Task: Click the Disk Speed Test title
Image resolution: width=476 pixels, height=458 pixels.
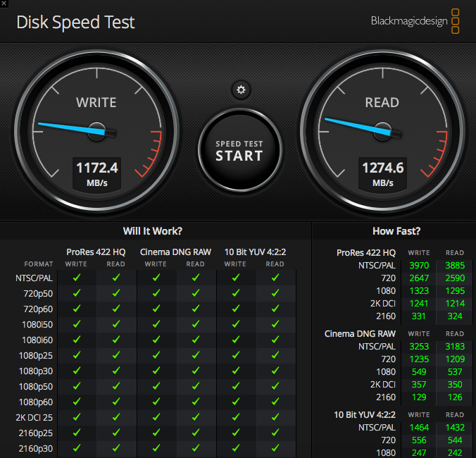Action: (x=75, y=22)
